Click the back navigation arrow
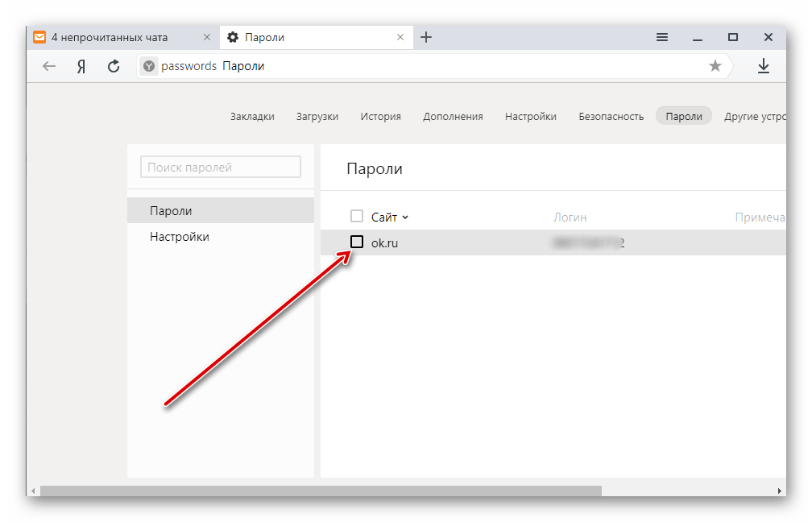The height and width of the screenshot is (522, 812). tap(49, 66)
